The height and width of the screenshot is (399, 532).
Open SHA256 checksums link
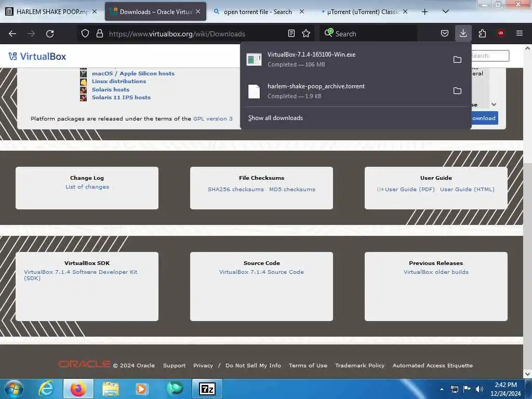pyautogui.click(x=235, y=189)
